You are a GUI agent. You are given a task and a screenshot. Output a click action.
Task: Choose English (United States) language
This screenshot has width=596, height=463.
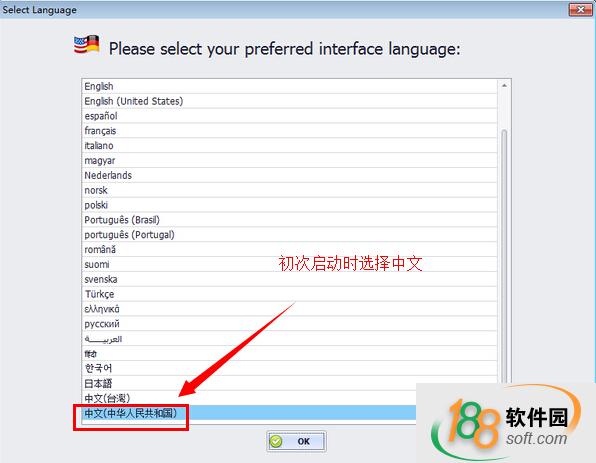click(x=289, y=101)
